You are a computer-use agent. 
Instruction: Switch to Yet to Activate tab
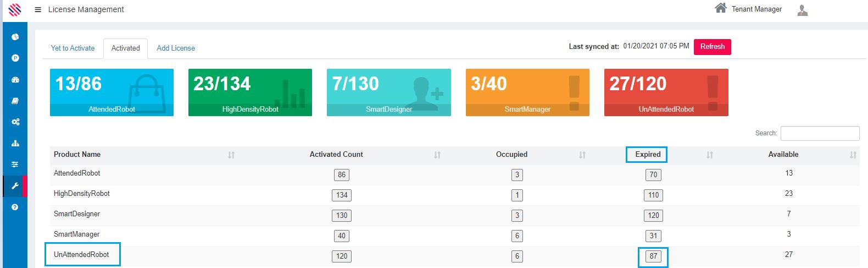(x=73, y=48)
